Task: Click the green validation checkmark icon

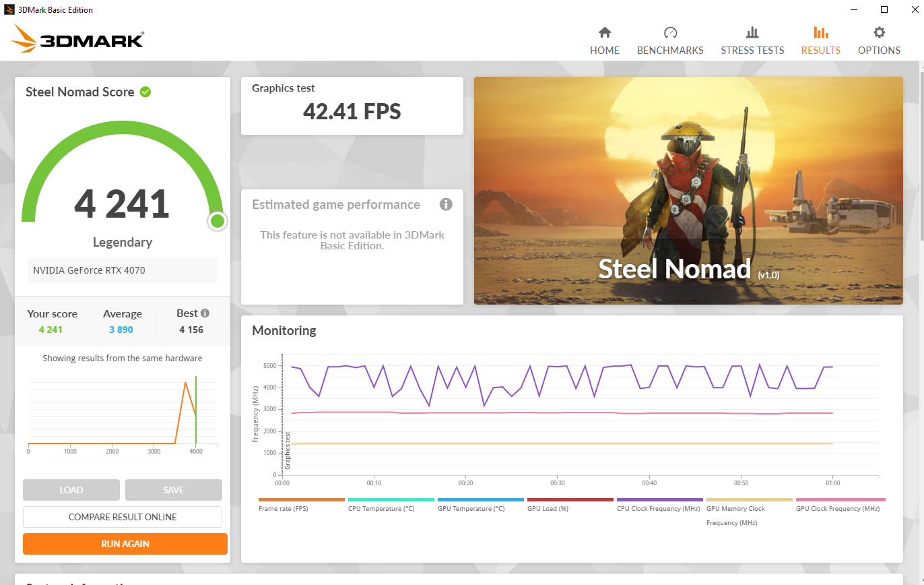Action: click(x=145, y=92)
